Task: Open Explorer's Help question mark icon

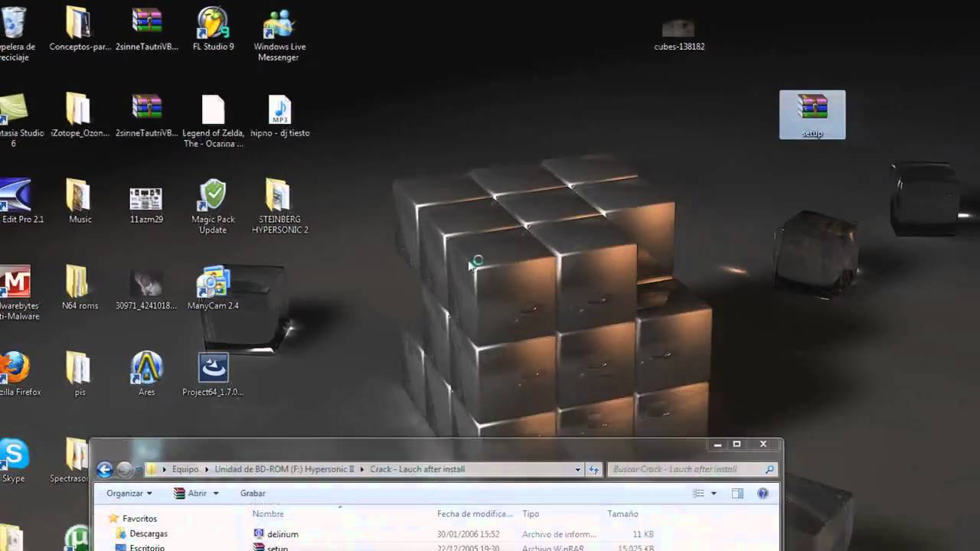Action: pyautogui.click(x=763, y=494)
